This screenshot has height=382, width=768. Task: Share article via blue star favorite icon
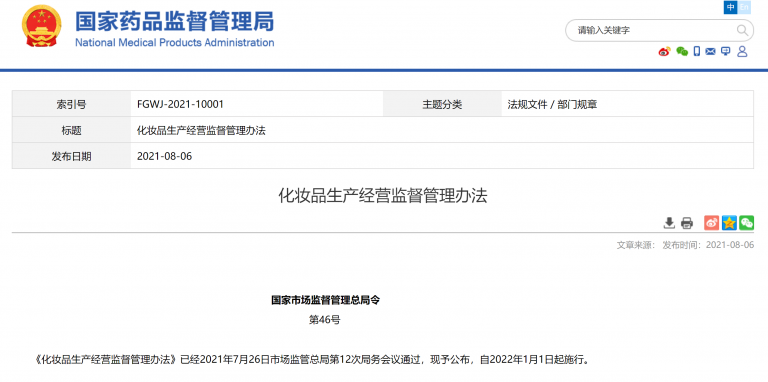(x=729, y=223)
